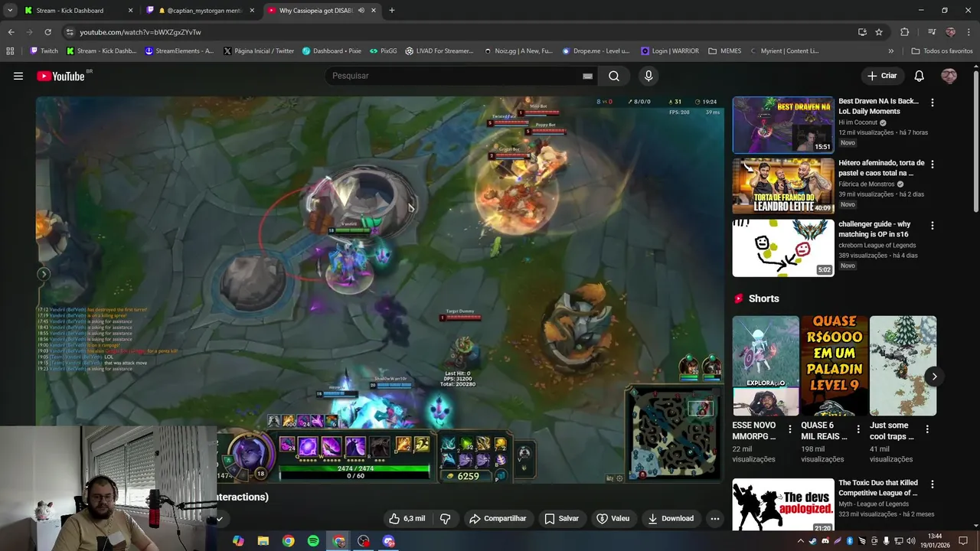
Task: Click the address bar URL
Action: 140,32
